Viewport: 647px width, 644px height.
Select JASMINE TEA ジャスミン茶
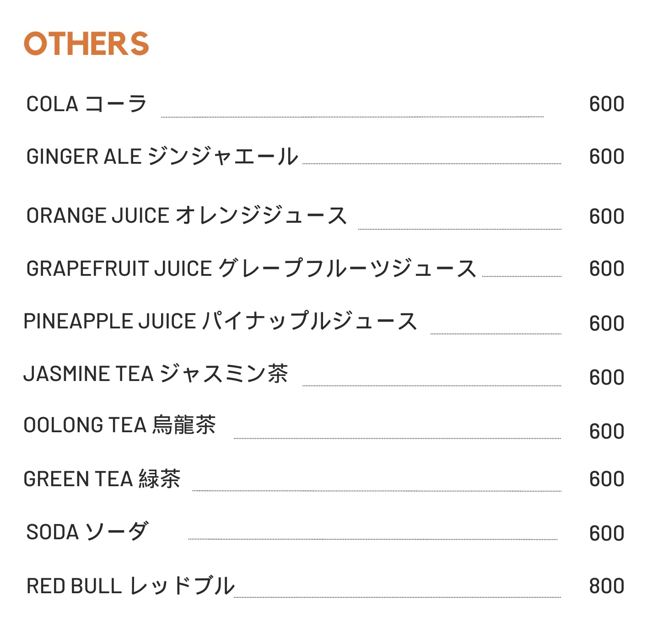coord(156,373)
